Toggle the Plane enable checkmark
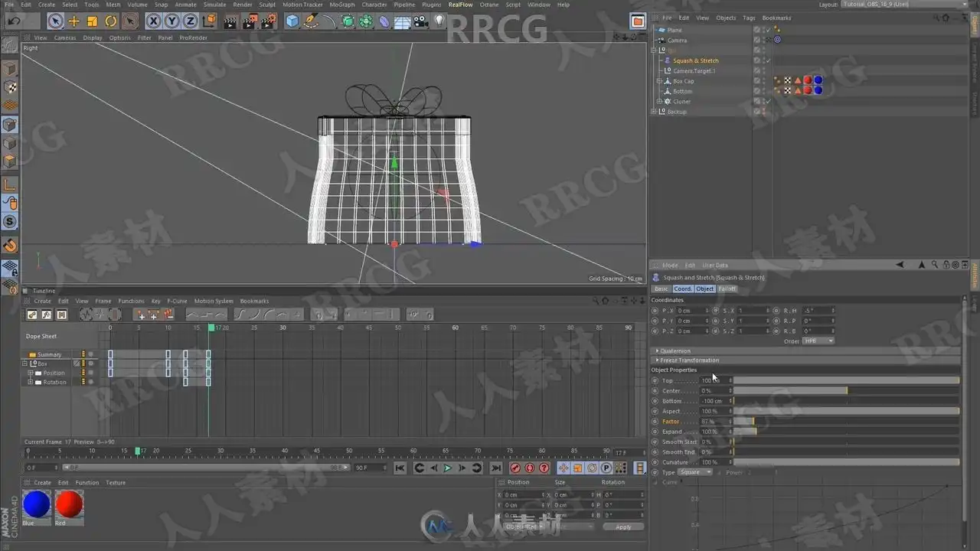 pos(768,30)
